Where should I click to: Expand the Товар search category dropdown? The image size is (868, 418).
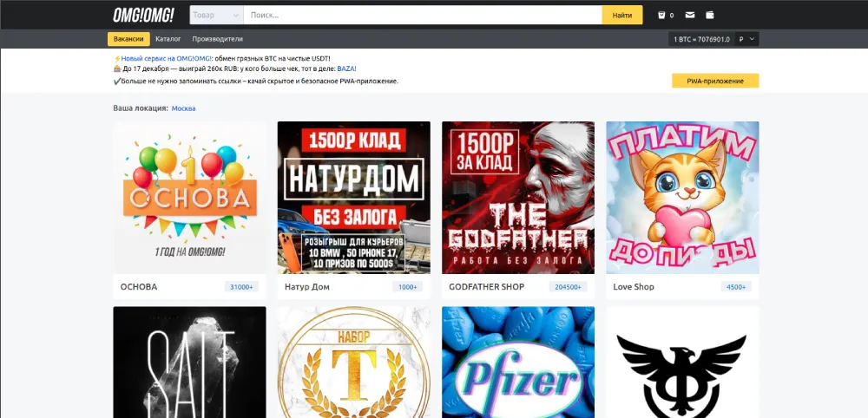pos(216,15)
